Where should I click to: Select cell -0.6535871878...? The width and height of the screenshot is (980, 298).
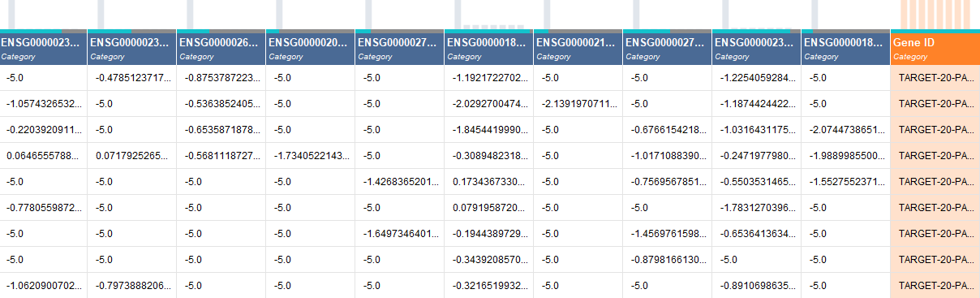(x=221, y=130)
